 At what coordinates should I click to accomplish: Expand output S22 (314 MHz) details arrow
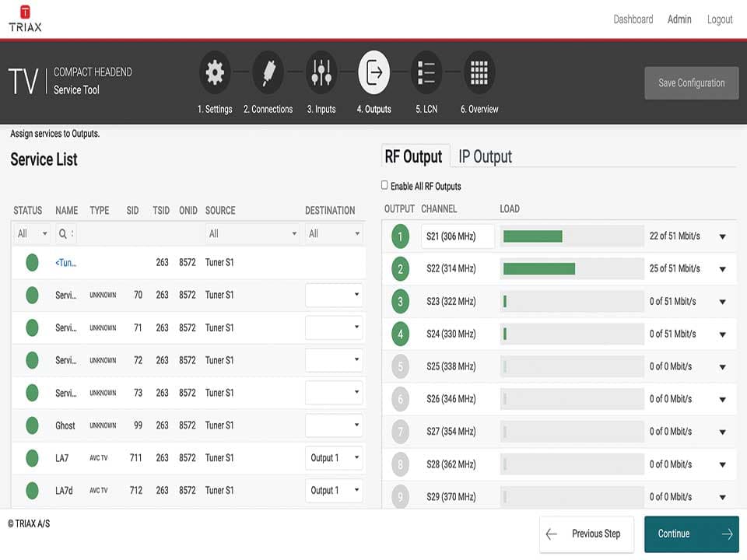pyautogui.click(x=722, y=270)
